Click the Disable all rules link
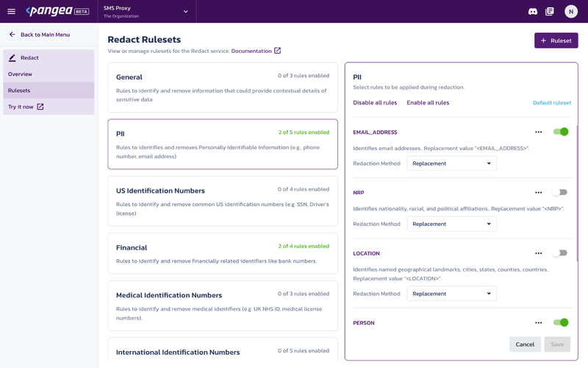 point(375,103)
